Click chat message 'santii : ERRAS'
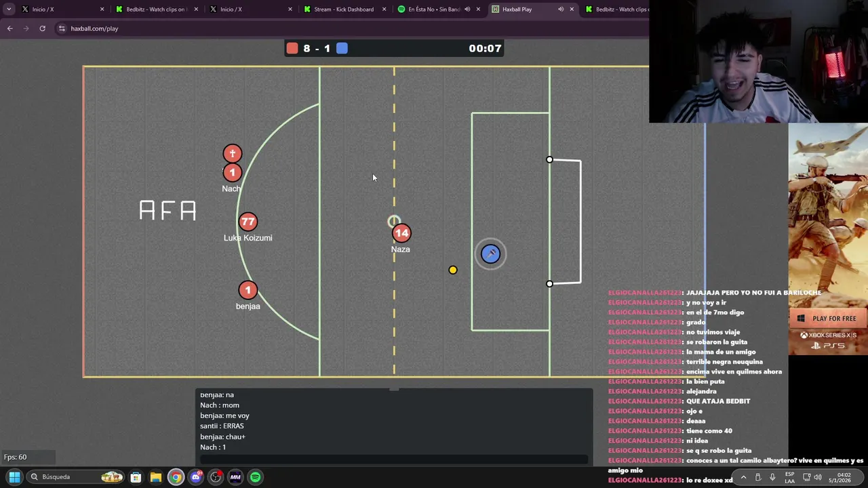This screenshot has height=488, width=868. [x=222, y=426]
